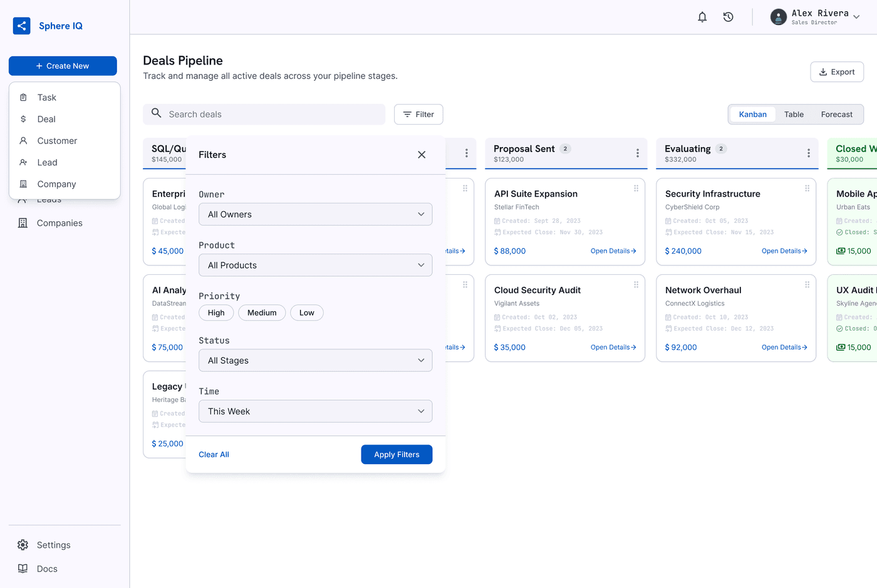
Task: Close the Filters panel
Action: pos(422,155)
